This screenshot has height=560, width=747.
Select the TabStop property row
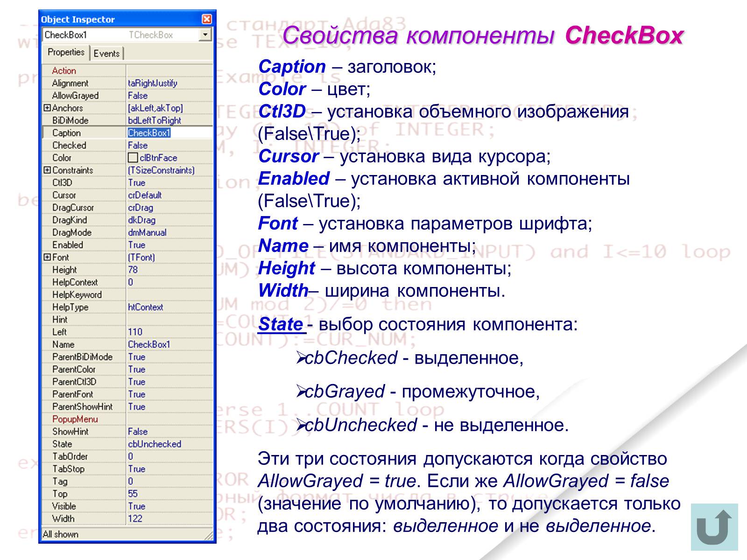point(127,469)
